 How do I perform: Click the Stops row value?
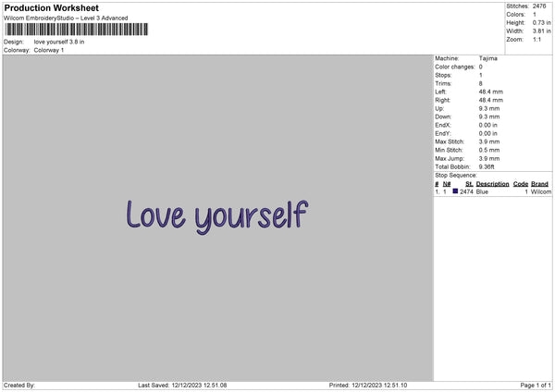click(481, 75)
